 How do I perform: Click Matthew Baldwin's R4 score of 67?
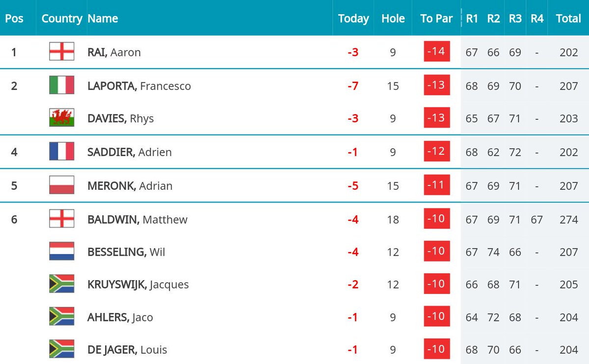coord(537,219)
